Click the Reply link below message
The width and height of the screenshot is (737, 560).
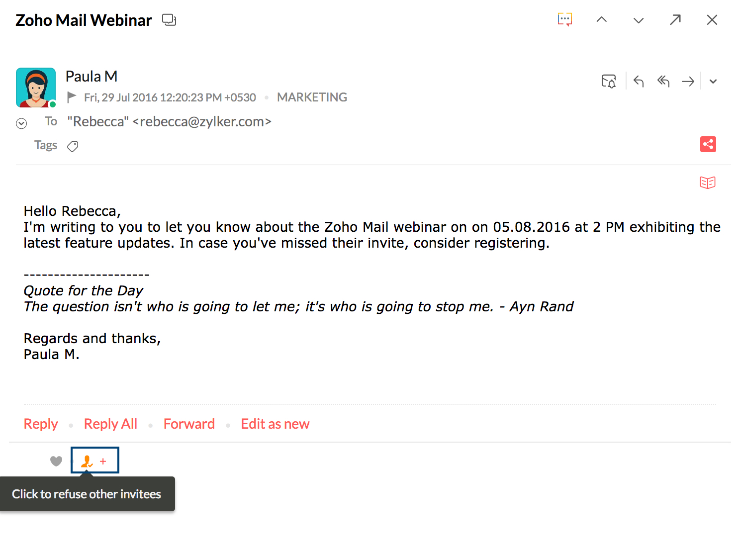tap(41, 424)
